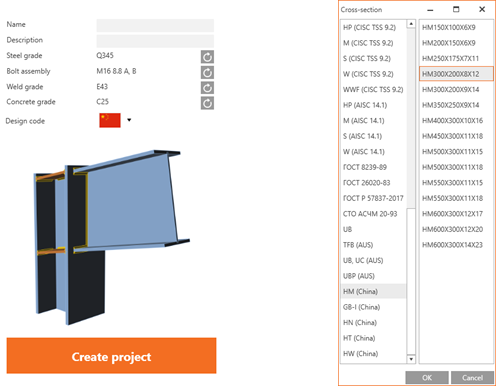The image size is (496, 386).
Task: Cancel the Cross-section dialog
Action: [x=472, y=378]
